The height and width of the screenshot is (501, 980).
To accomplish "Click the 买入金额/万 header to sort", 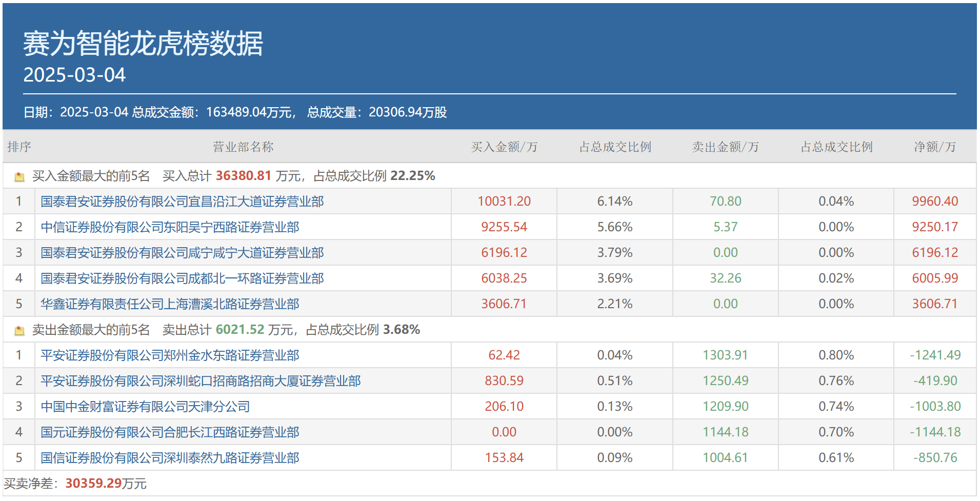I will pos(503,147).
